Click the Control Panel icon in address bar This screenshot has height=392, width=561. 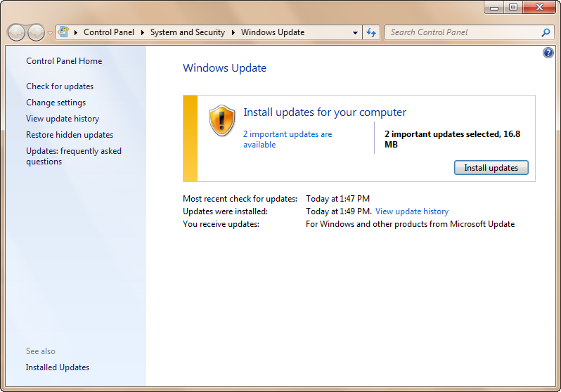64,32
